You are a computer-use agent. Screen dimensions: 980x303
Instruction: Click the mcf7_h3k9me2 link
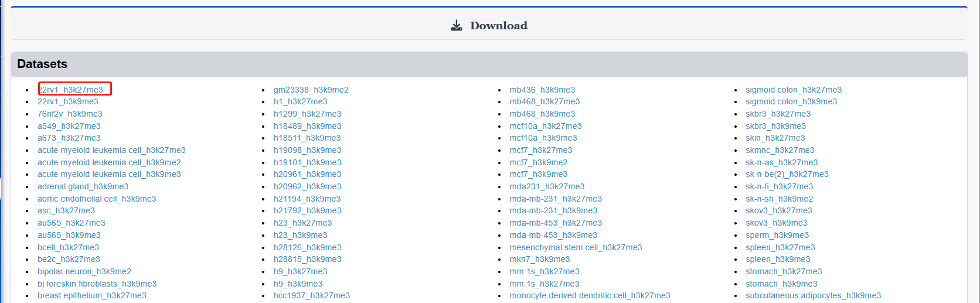click(x=538, y=162)
